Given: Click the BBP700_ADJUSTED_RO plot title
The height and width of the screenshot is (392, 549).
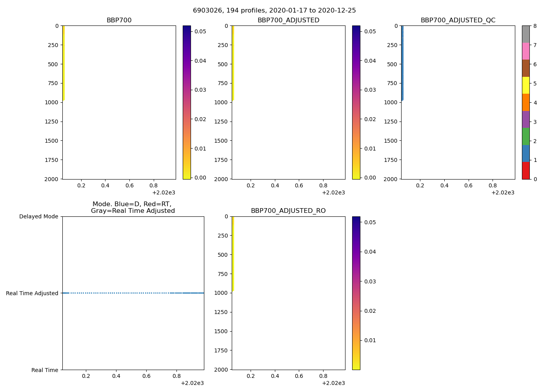Looking at the screenshot, I should [x=288, y=211].
